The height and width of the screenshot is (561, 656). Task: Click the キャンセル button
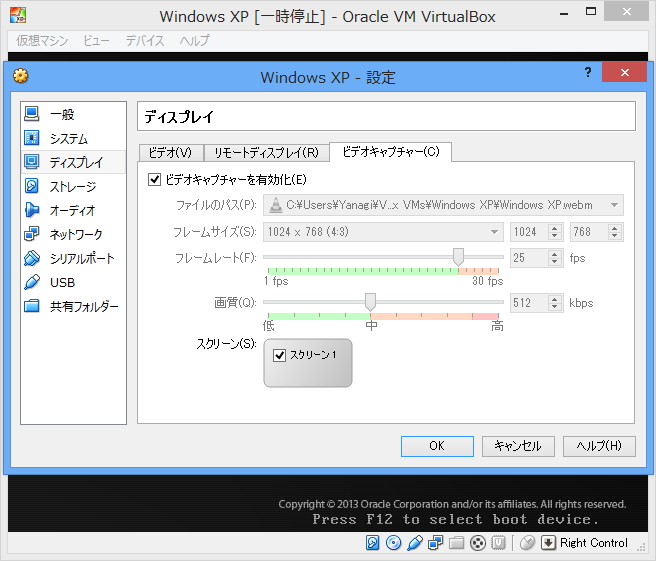click(x=518, y=446)
